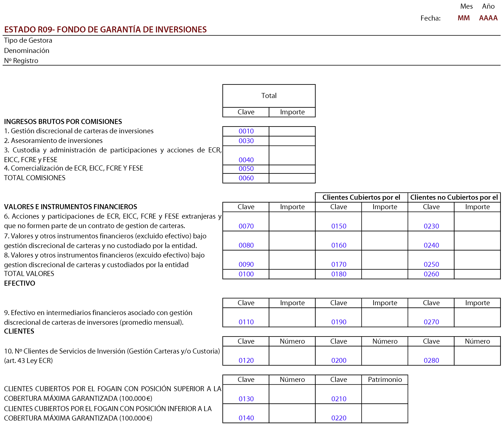This screenshot has width=504, height=428.
Task: Click the clave code 0200
Action: coord(339,361)
